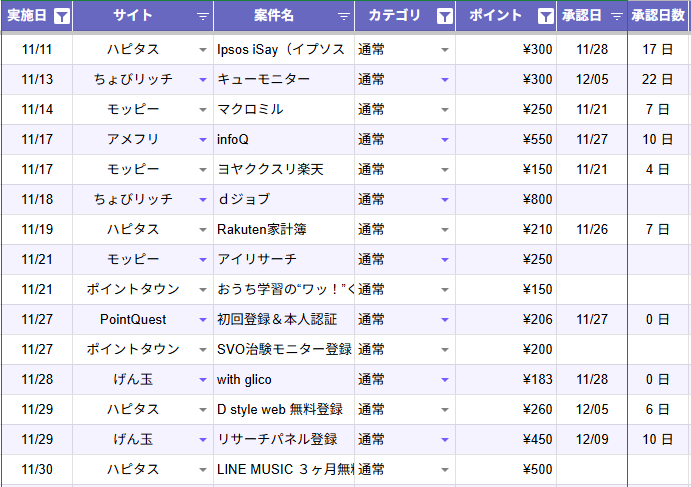Open category dropdown arrow in infoQ row
The image size is (691, 487).
[x=445, y=140]
